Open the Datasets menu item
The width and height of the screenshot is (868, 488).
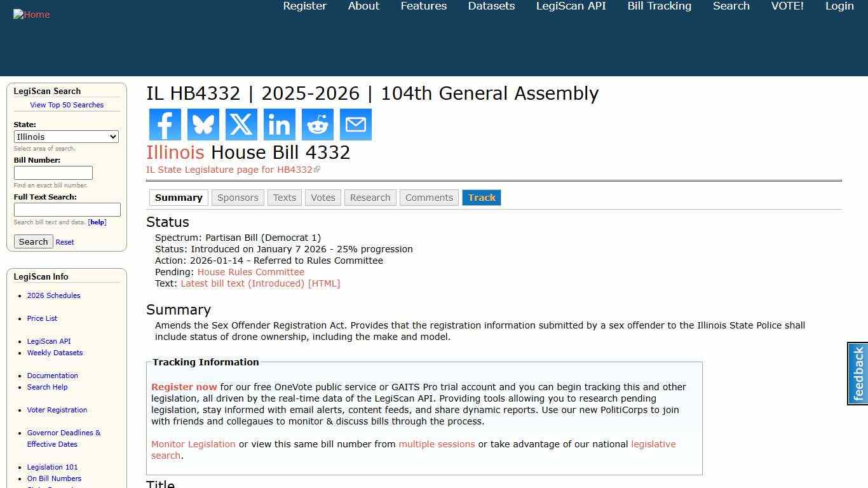491,6
